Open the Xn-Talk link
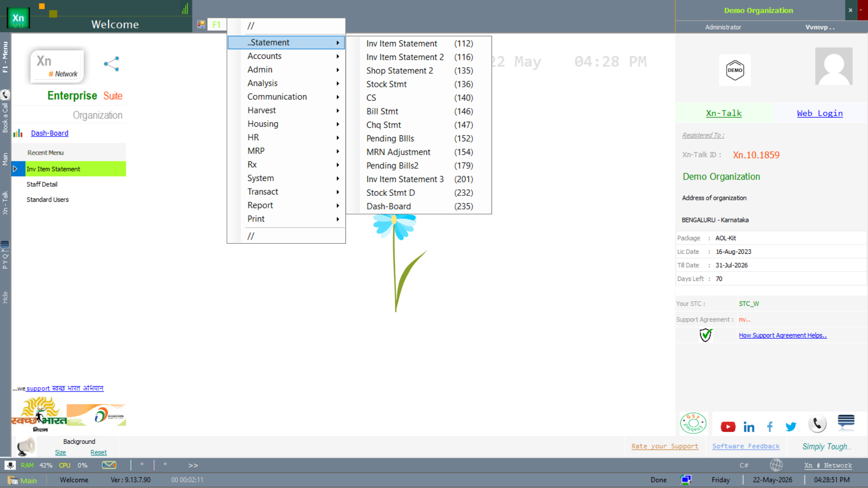Image resolution: width=868 pixels, height=488 pixels. pyautogui.click(x=724, y=113)
